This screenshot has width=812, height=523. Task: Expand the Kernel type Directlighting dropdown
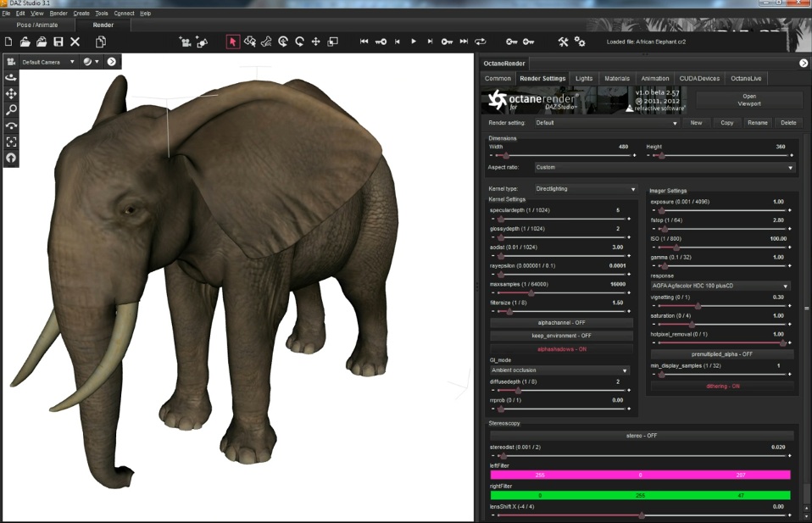(x=585, y=189)
